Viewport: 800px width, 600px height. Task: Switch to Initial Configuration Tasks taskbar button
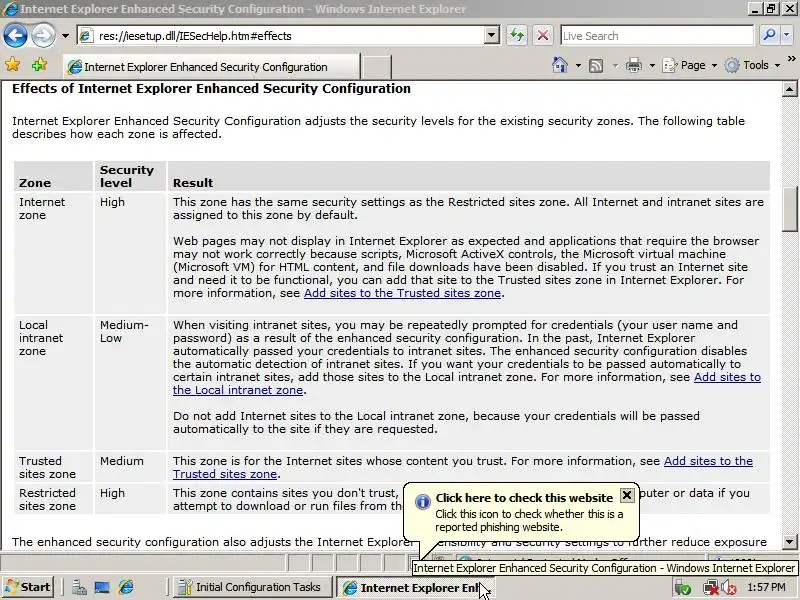[252, 587]
